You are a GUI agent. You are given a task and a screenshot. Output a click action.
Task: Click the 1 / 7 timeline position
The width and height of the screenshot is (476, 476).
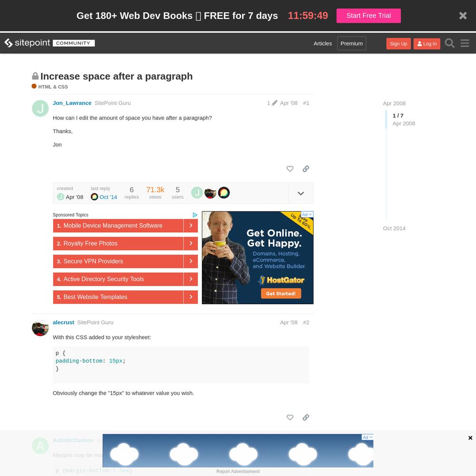397,116
